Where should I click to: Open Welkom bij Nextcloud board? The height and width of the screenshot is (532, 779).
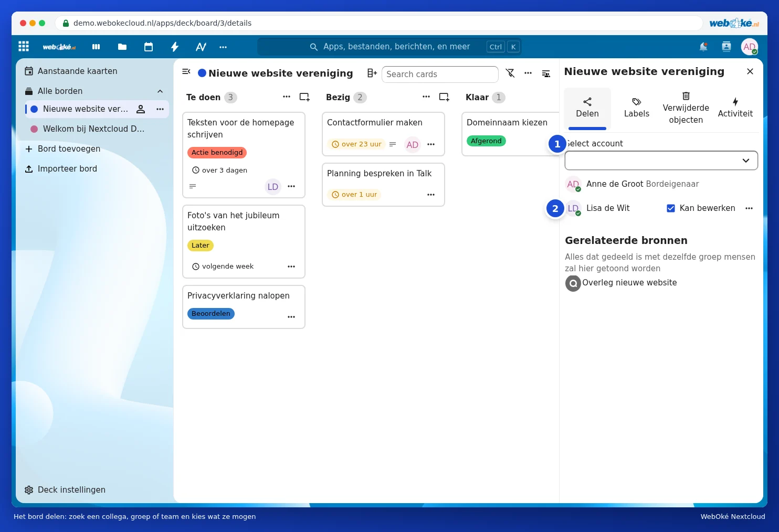[x=94, y=129]
